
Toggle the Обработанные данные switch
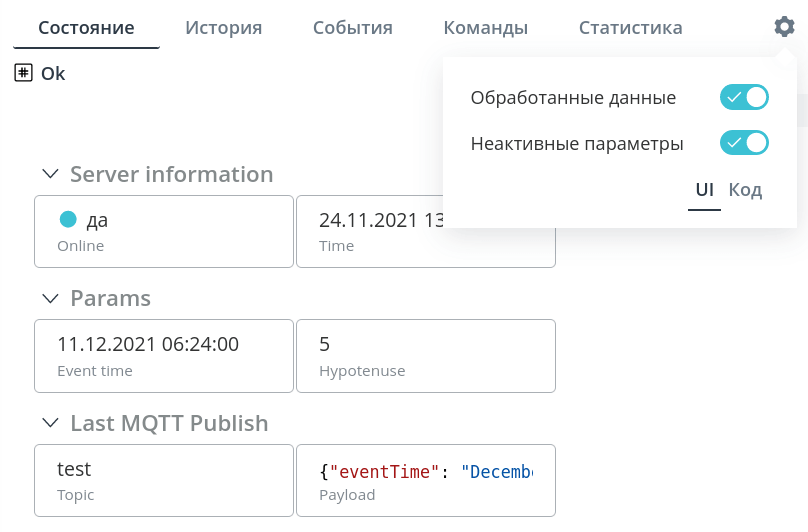point(744,97)
